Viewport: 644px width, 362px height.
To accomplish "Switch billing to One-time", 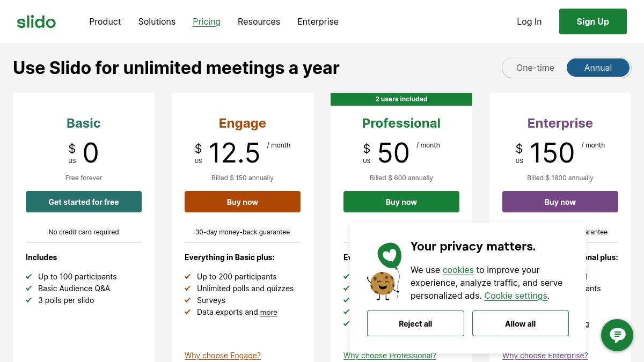I will (535, 68).
